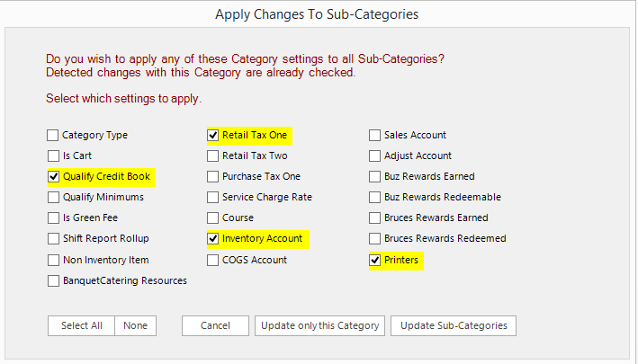Enable Buz Rewards Earned
Viewport: 638px width, 364px height.
(375, 177)
